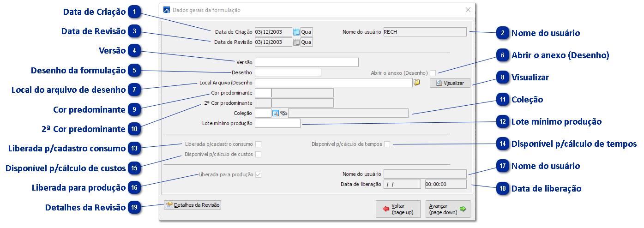The image size is (644, 228).
Task: Open the calendar picker for Data de Criação
Action: [296, 32]
